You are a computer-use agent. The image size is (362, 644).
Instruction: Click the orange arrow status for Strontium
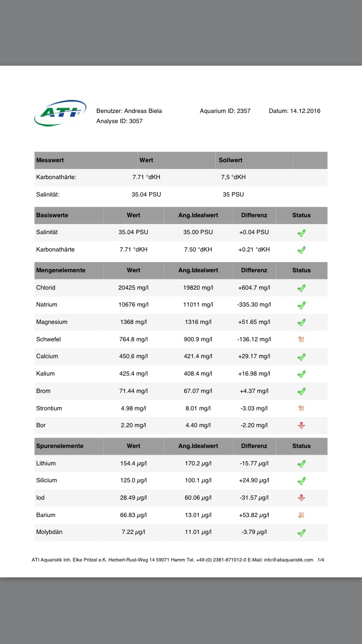302,408
